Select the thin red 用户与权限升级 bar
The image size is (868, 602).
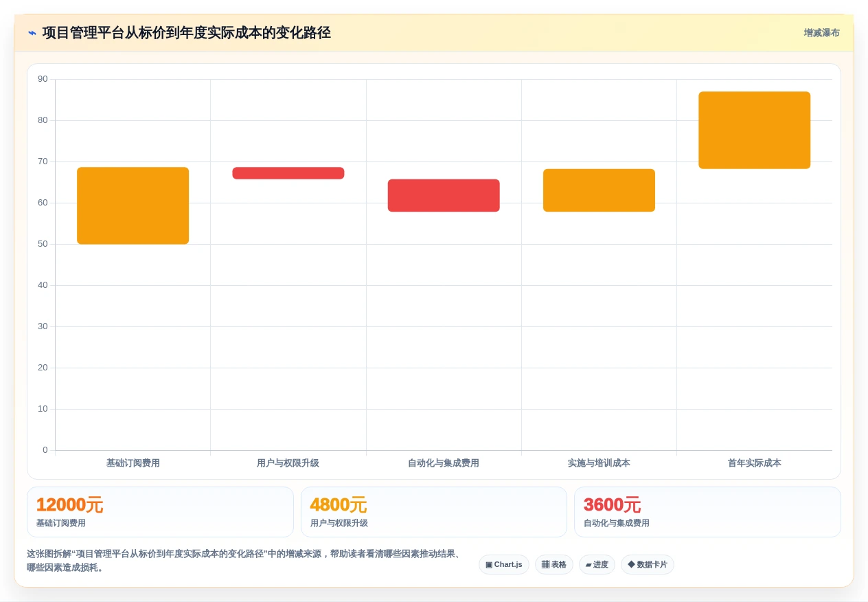(x=288, y=173)
